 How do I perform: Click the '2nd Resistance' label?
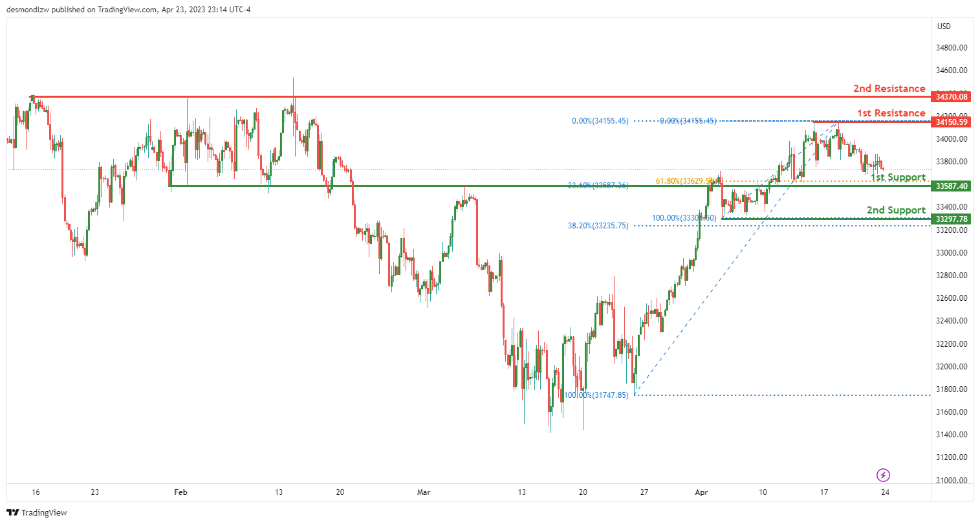pos(889,89)
